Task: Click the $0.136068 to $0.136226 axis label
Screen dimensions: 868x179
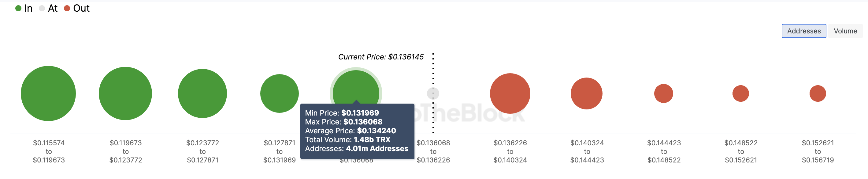Action: (x=433, y=151)
